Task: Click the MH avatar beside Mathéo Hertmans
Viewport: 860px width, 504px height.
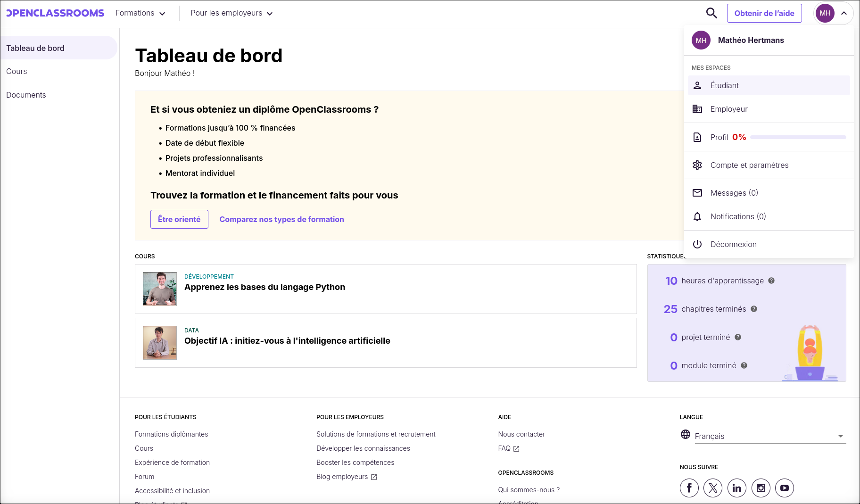Action: coord(701,40)
